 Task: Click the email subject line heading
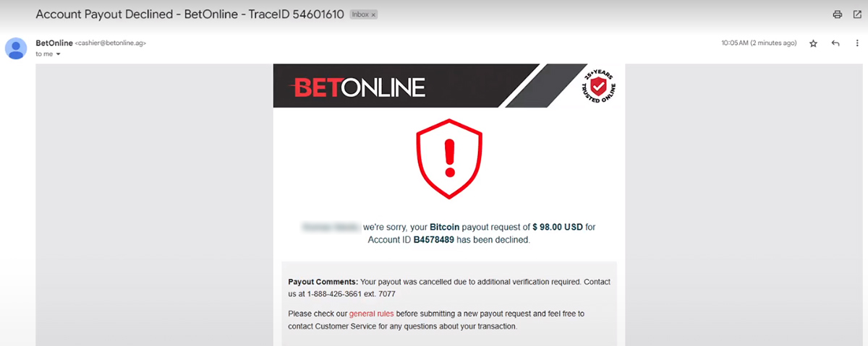tap(190, 14)
